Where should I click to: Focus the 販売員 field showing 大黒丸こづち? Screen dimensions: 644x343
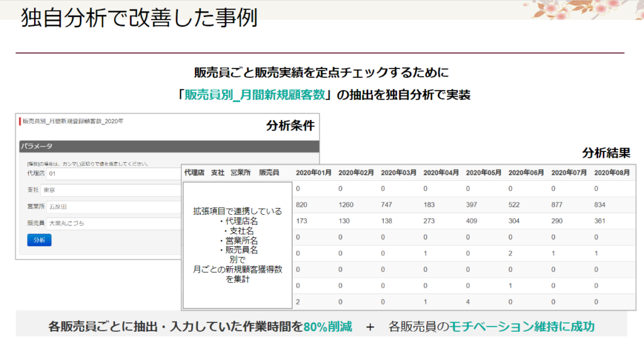click(107, 223)
